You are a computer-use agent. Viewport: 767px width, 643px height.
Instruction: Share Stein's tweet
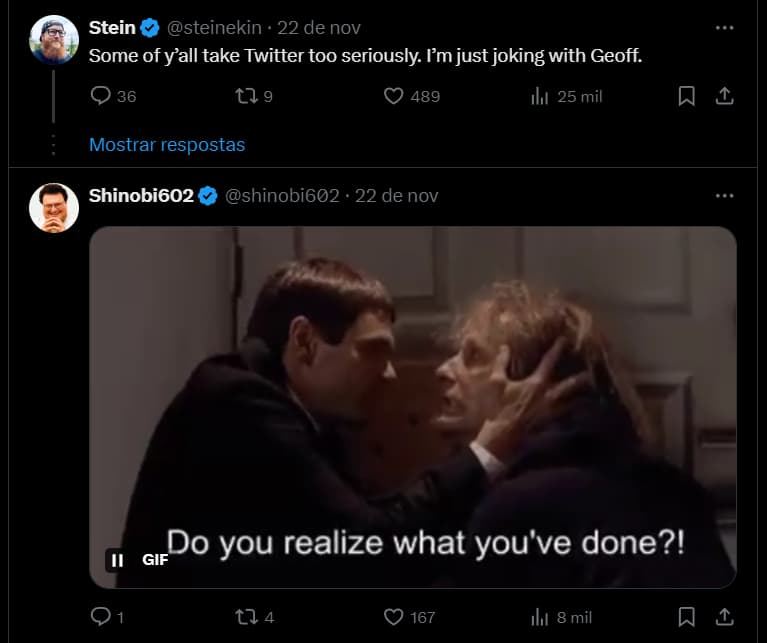(725, 96)
